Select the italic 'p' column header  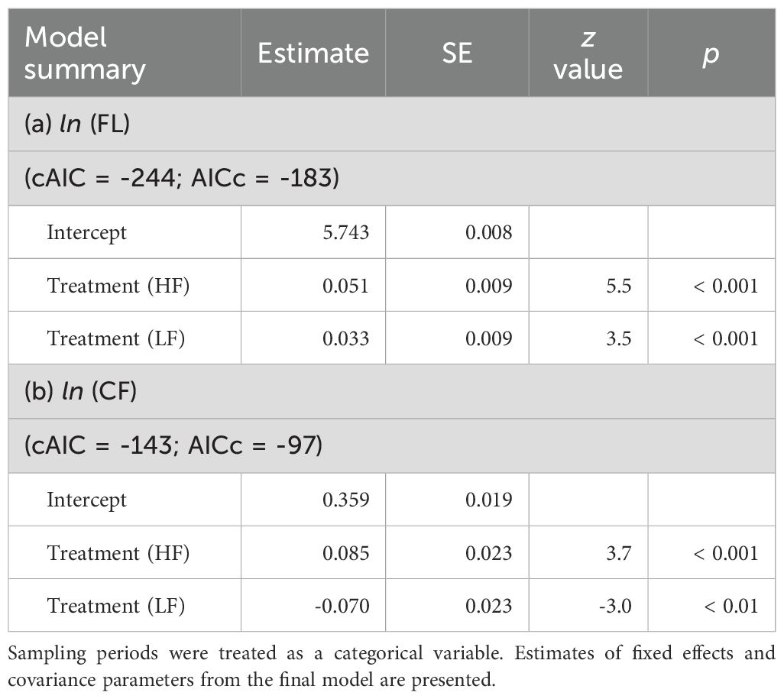click(710, 53)
